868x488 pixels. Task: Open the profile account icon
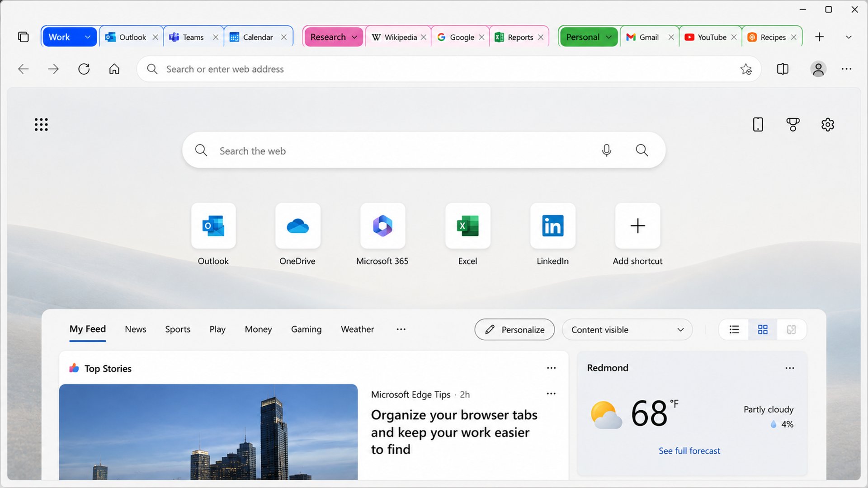pyautogui.click(x=818, y=69)
